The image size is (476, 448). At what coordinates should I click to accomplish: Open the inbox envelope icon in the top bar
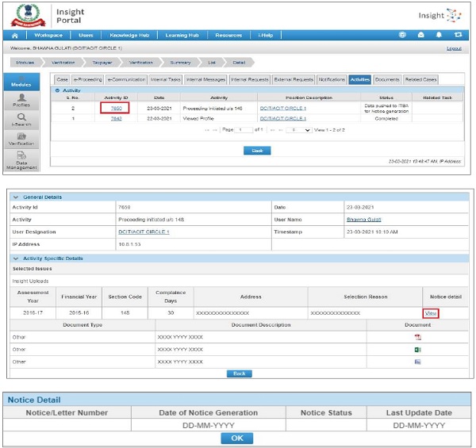tap(420, 35)
